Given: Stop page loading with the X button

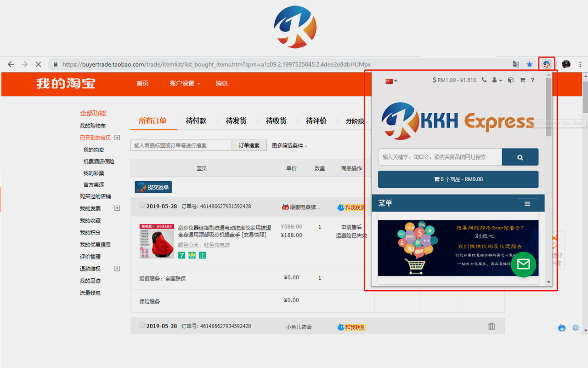Looking at the screenshot, I should pyautogui.click(x=39, y=64).
